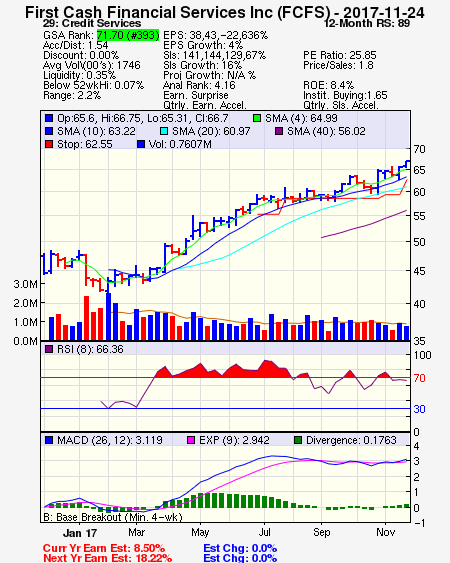This screenshot has height=563, width=450.
Task: Click the blue MACD legend swatch
Action: point(49,440)
